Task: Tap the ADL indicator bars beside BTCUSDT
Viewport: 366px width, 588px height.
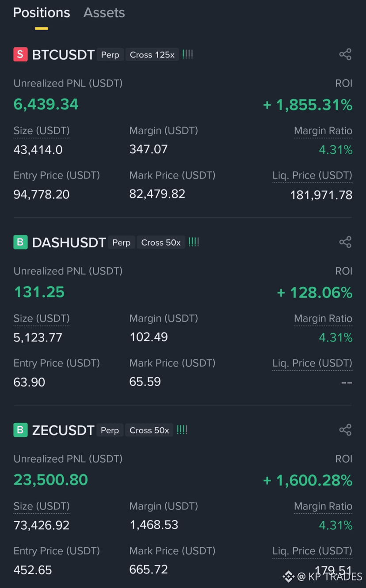Action: 188,54
